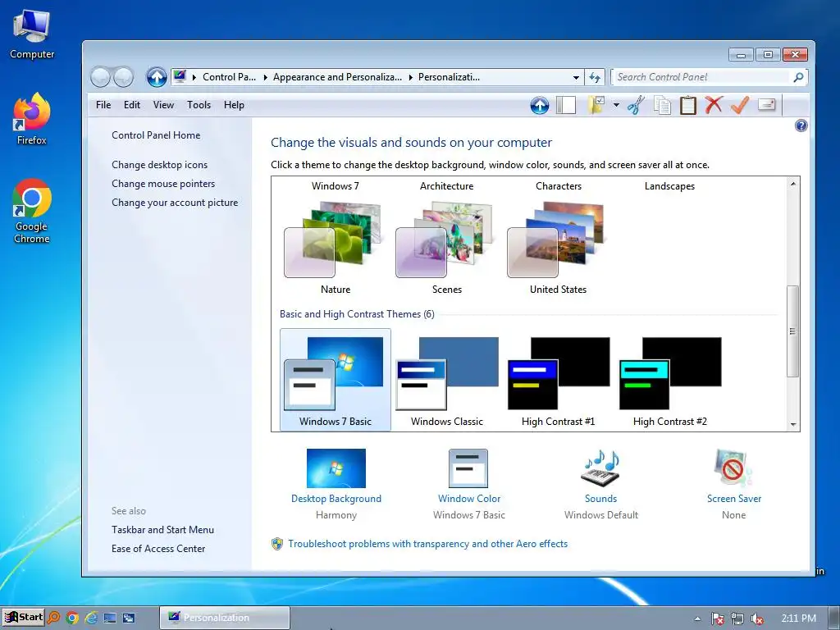Image resolution: width=840 pixels, height=630 pixels.
Task: Click the Cut scissors toolbar icon
Action: (636, 105)
